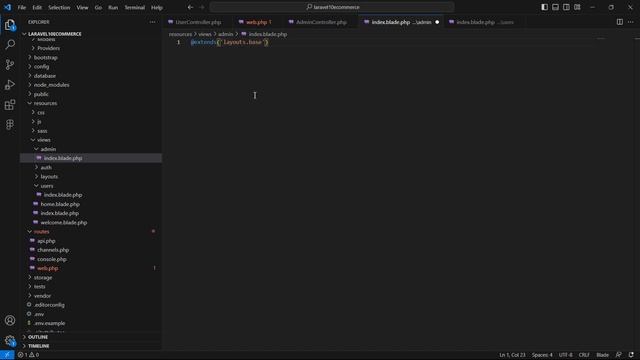The width and height of the screenshot is (640, 360).
Task: Switch to the UserController.php tab
Action: pos(198,22)
